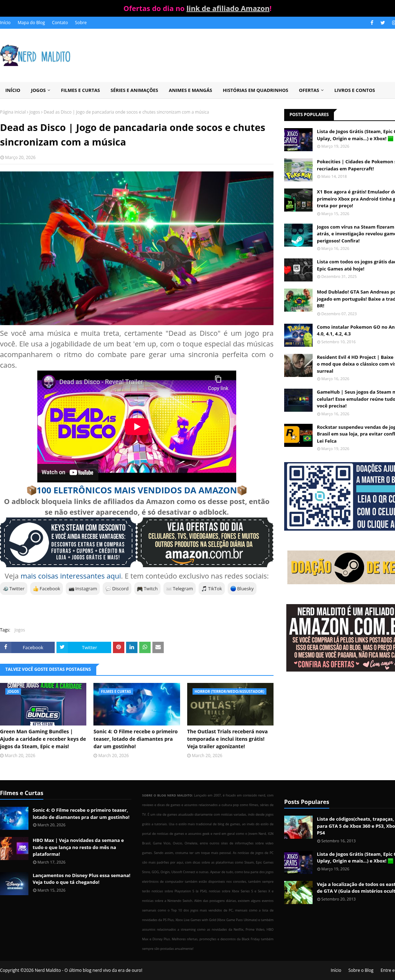
Task: Click the Steam key donation banner
Action: (x=341, y=567)
